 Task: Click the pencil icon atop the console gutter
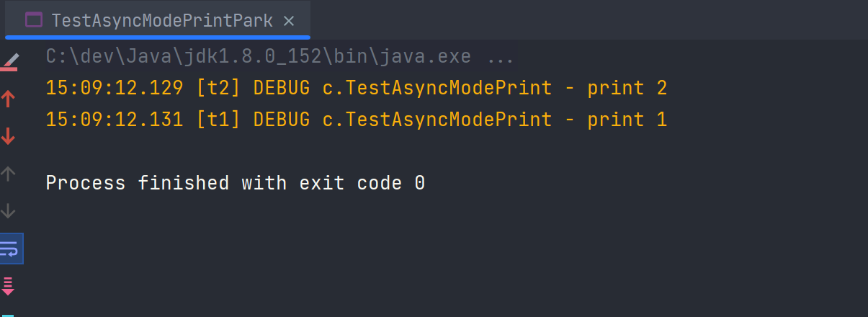pyautogui.click(x=9, y=61)
